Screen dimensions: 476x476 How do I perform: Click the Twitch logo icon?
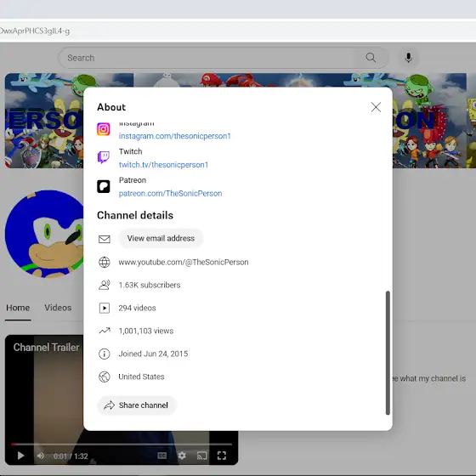tap(104, 157)
